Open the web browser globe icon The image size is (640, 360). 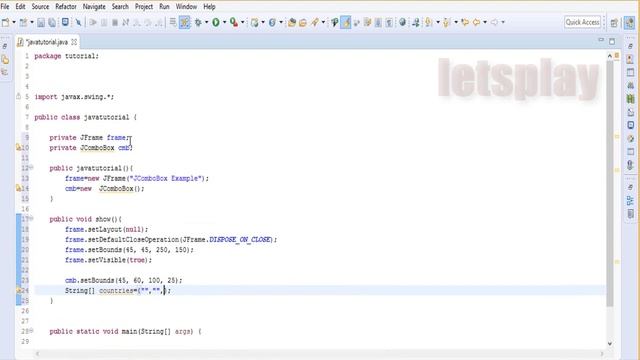402,22
